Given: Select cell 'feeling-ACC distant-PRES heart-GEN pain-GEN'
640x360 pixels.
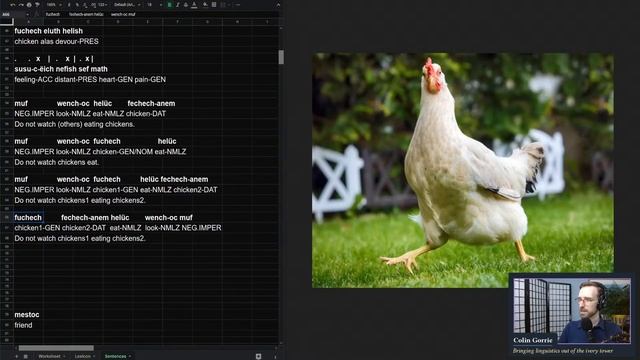Looking at the screenshot, I should tap(90, 80).
